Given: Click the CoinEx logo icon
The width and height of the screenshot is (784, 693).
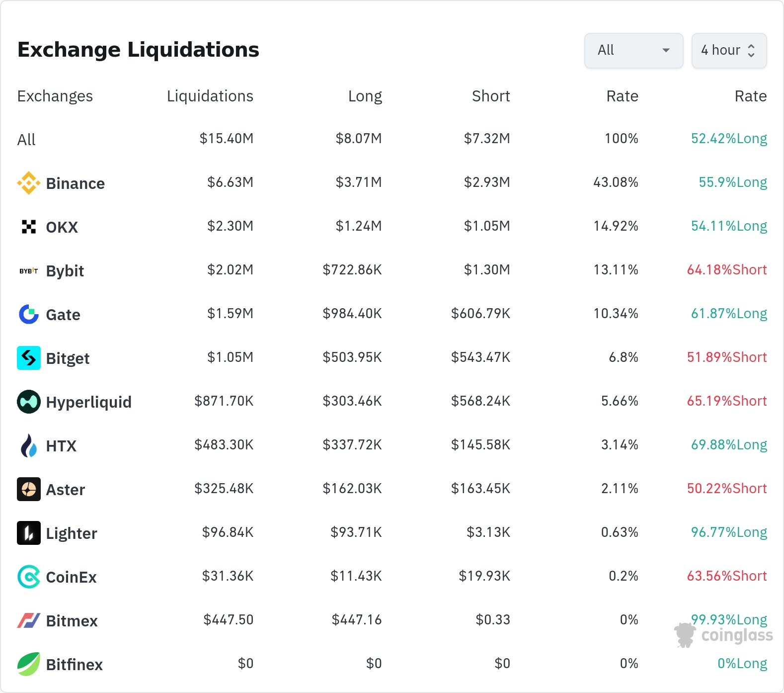Looking at the screenshot, I should click(29, 577).
